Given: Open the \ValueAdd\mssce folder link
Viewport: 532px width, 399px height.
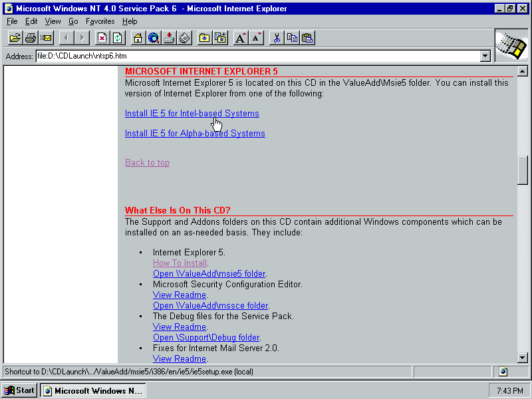Looking at the screenshot, I should click(x=210, y=306).
